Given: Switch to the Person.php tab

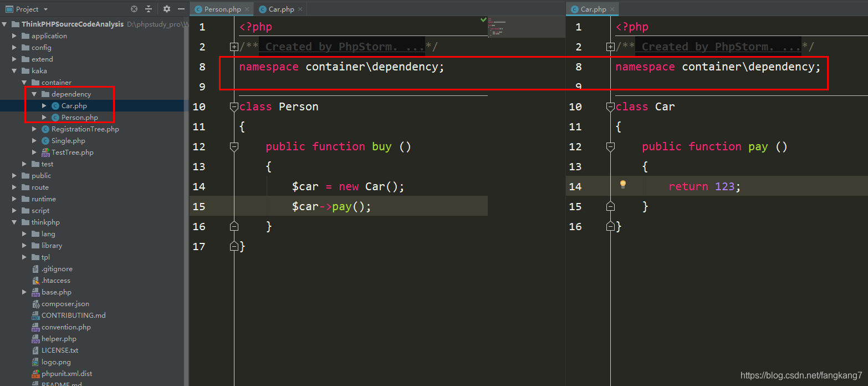Looking at the screenshot, I should [222, 9].
